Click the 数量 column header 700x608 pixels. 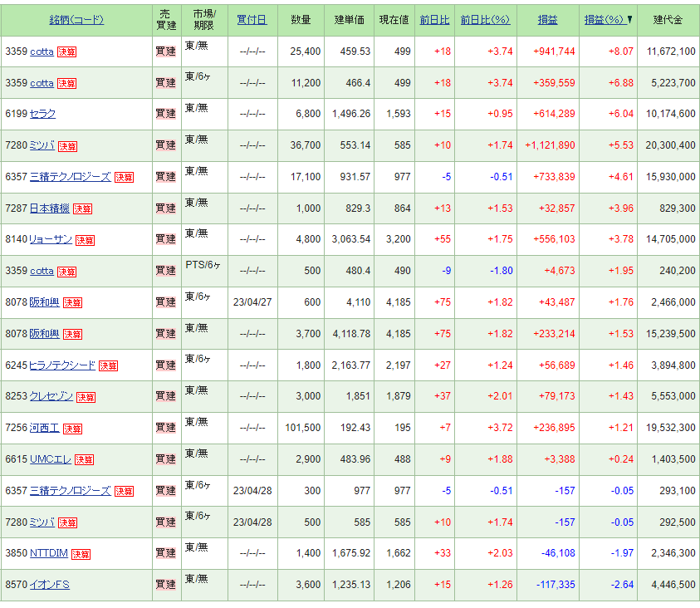[301, 20]
